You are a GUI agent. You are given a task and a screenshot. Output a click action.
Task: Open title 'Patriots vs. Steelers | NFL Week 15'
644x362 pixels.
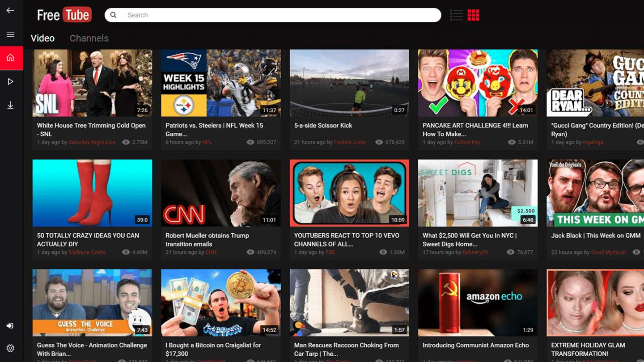tap(214, 130)
